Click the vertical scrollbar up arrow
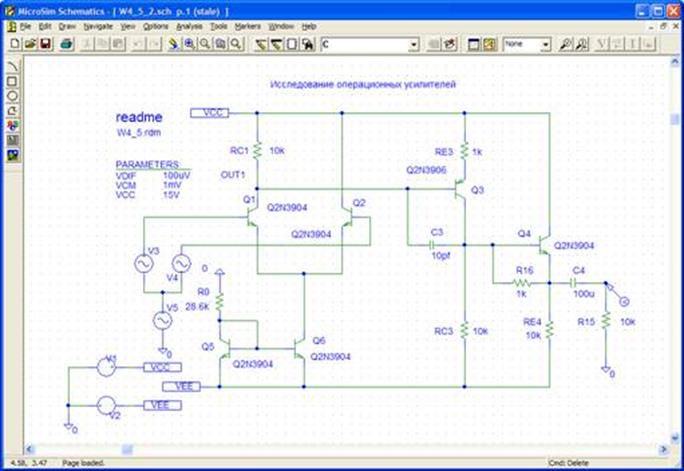The width and height of the screenshot is (684, 471). click(675, 62)
